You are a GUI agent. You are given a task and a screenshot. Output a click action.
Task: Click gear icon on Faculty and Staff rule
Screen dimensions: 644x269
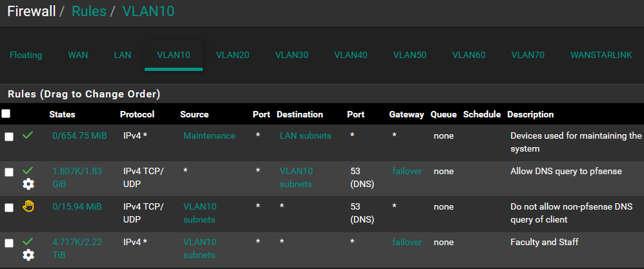28,254
